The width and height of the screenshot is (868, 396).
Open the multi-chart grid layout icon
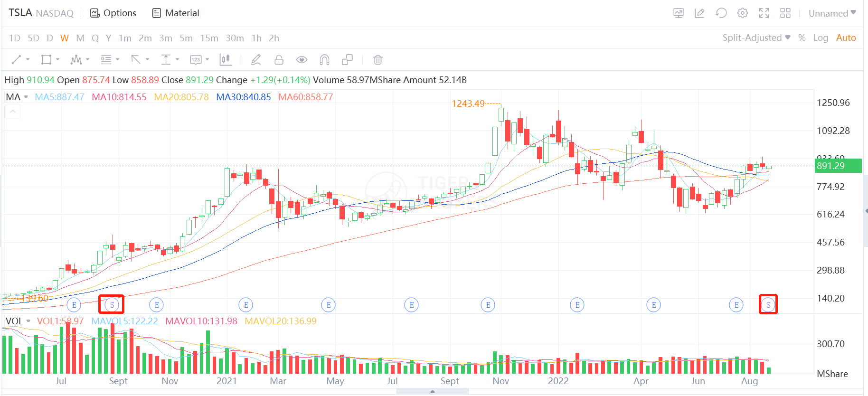(785, 13)
